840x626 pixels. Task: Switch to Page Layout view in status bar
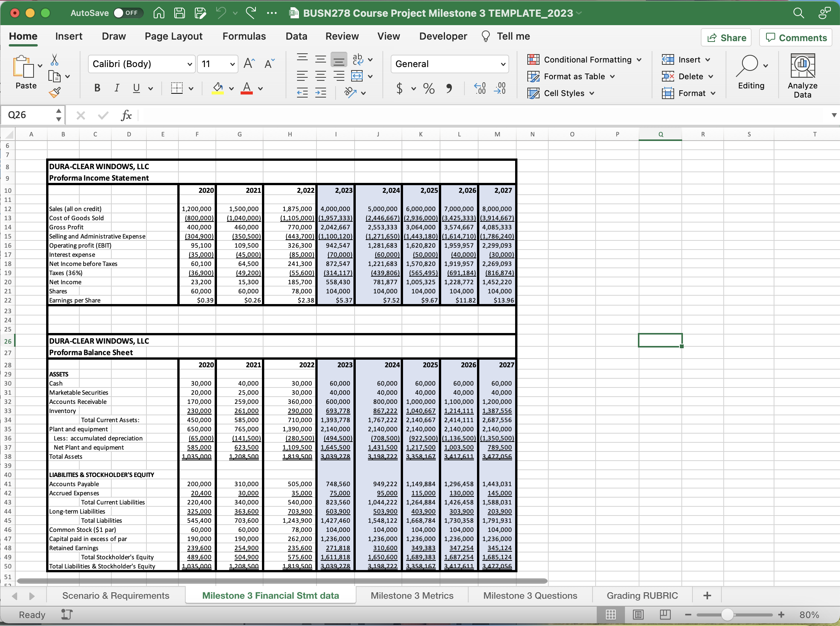[638, 615]
